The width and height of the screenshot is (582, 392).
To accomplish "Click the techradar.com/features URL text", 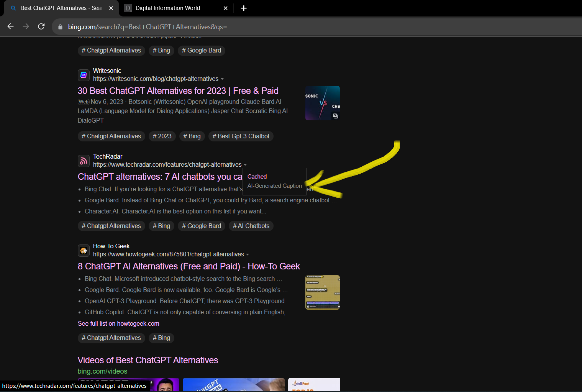I will pyautogui.click(x=167, y=164).
